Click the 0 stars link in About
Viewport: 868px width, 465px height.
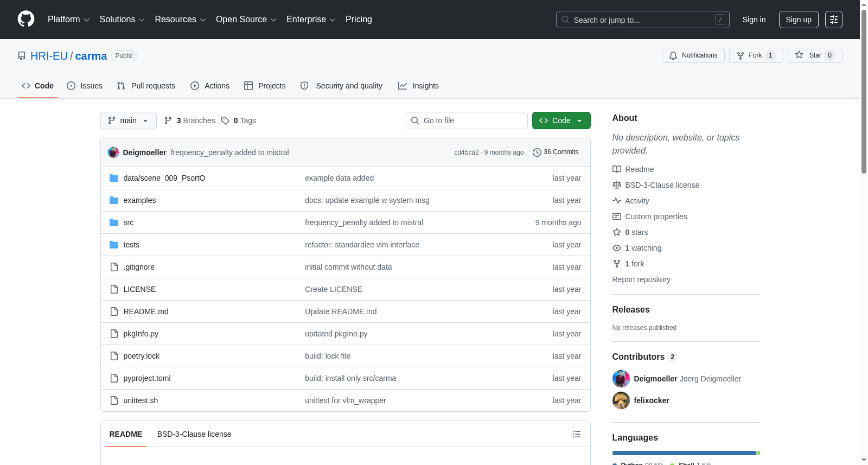[636, 232]
